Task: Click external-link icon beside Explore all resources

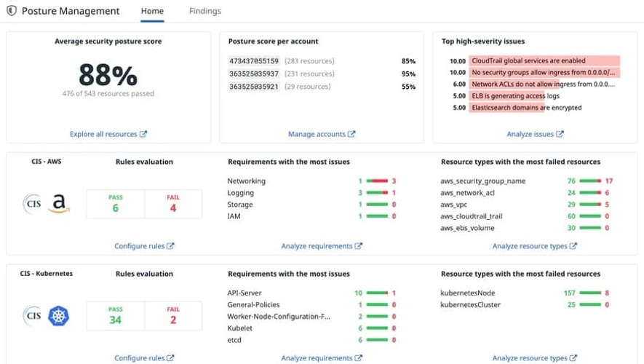Action: [143, 134]
